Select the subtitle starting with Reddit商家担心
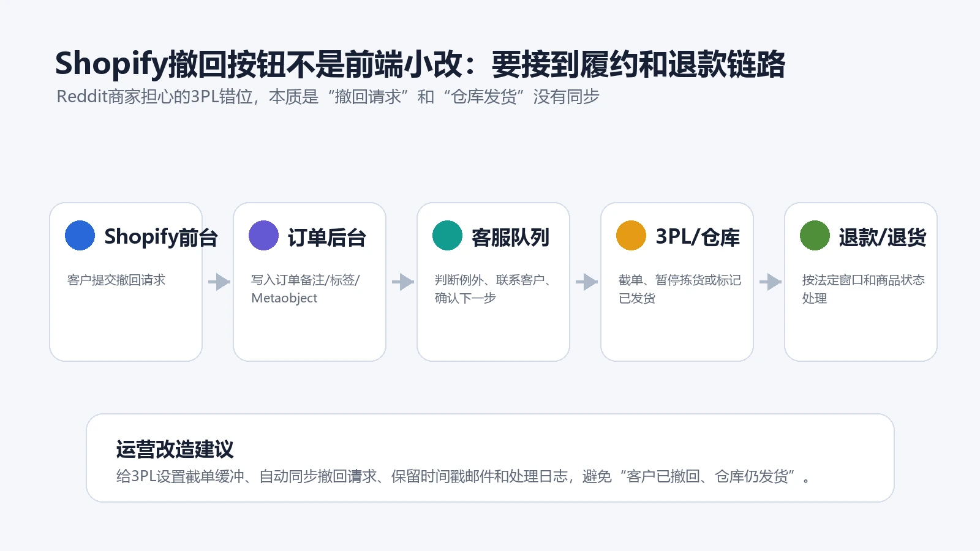 (328, 97)
